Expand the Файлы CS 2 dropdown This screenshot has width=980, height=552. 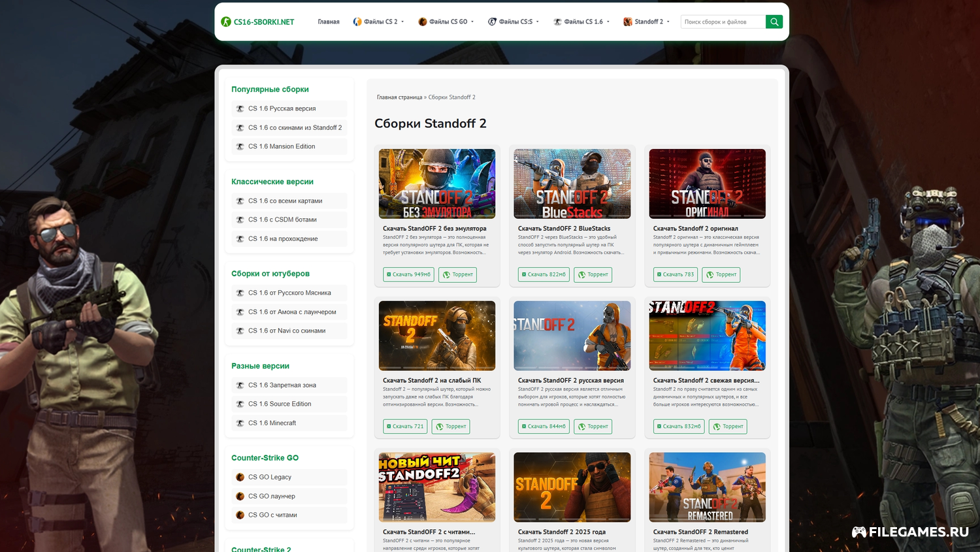(379, 22)
